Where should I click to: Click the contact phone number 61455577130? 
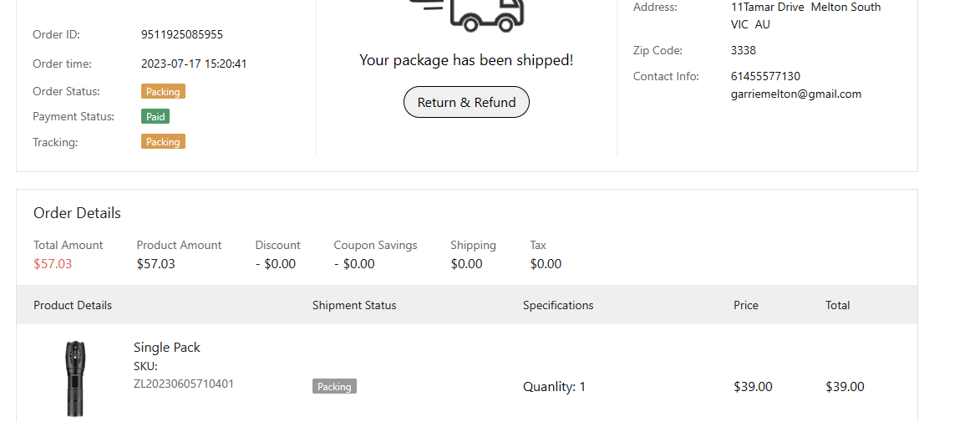tap(765, 76)
